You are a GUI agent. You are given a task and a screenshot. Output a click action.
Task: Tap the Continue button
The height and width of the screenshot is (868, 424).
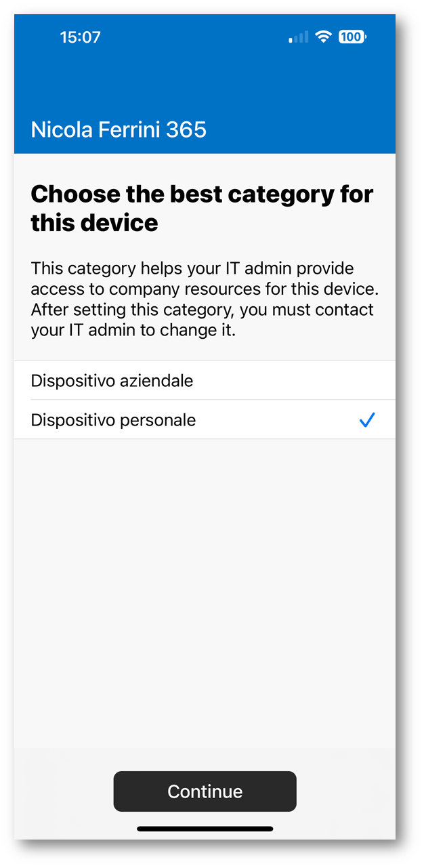[x=205, y=791]
